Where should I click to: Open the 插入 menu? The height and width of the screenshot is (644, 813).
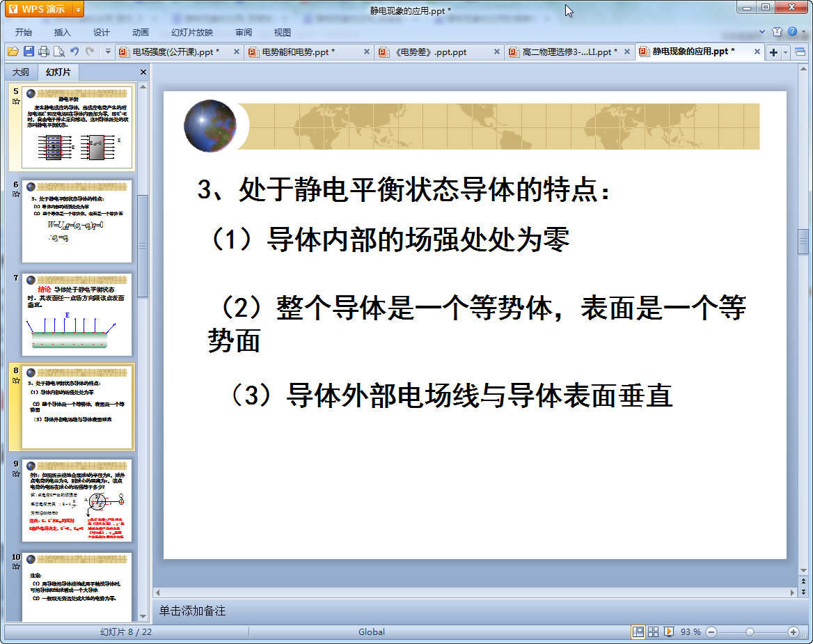click(63, 32)
